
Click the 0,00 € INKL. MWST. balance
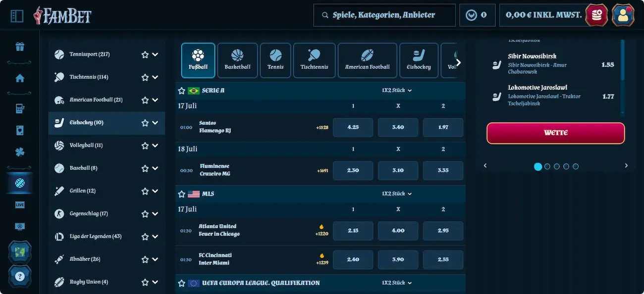[x=543, y=15]
